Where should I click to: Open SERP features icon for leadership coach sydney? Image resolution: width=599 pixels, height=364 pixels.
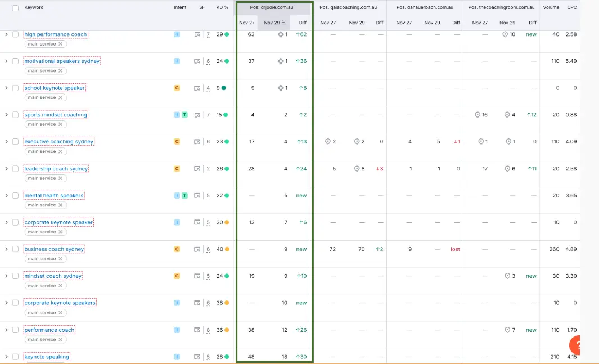[197, 169]
